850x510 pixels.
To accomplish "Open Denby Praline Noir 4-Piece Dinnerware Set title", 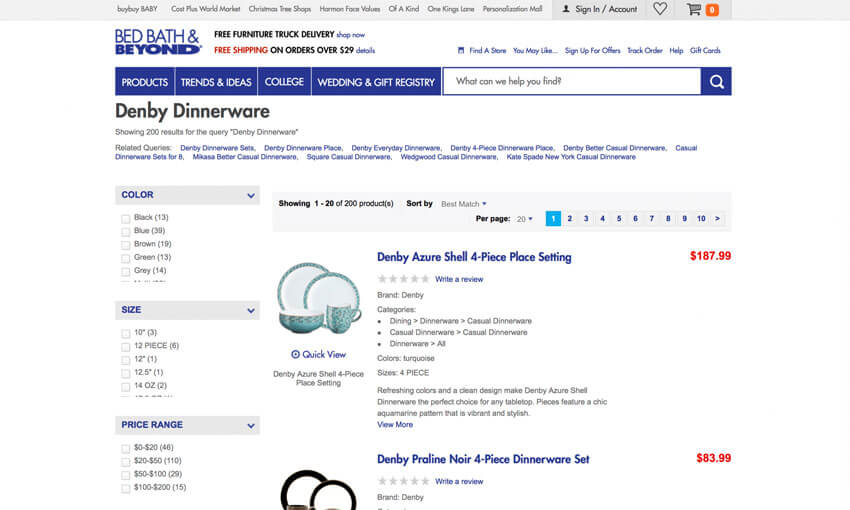I will point(483,459).
